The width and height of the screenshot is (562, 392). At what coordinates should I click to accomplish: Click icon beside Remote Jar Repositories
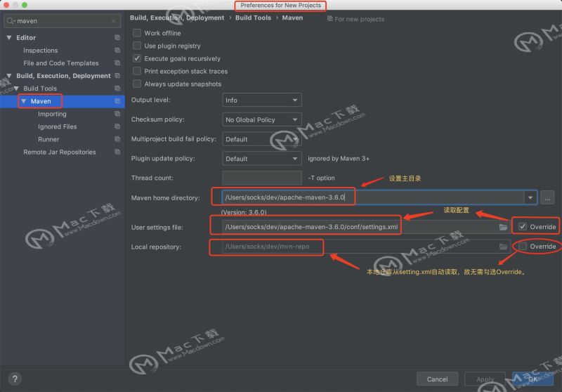click(117, 152)
